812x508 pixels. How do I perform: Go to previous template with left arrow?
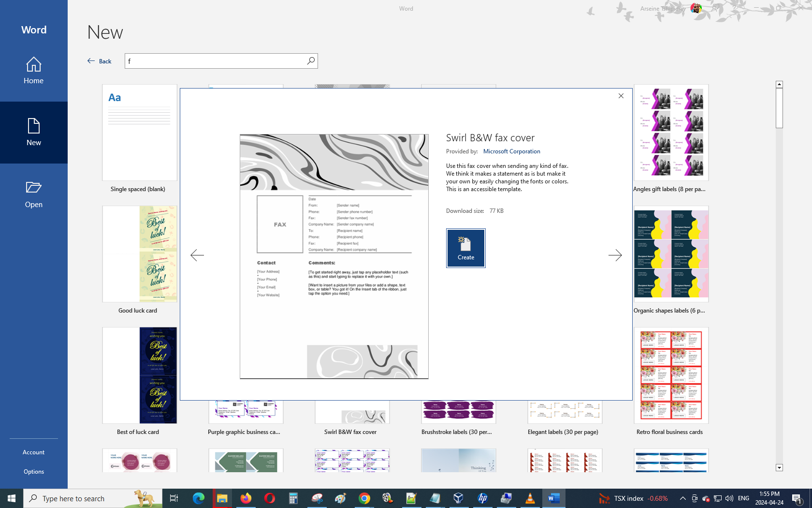197,255
